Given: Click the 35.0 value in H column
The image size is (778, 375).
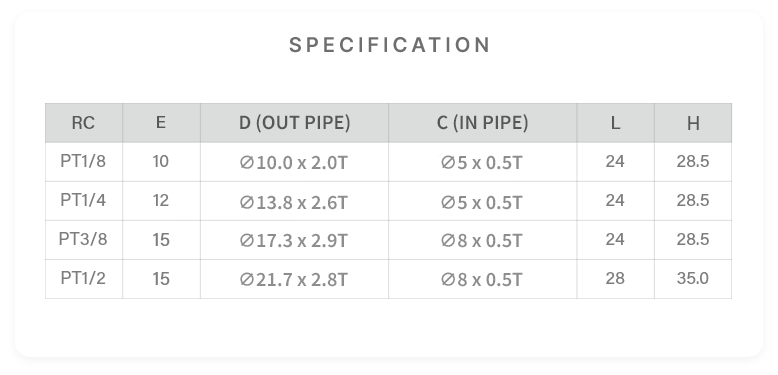Looking at the screenshot, I should pos(693,279).
